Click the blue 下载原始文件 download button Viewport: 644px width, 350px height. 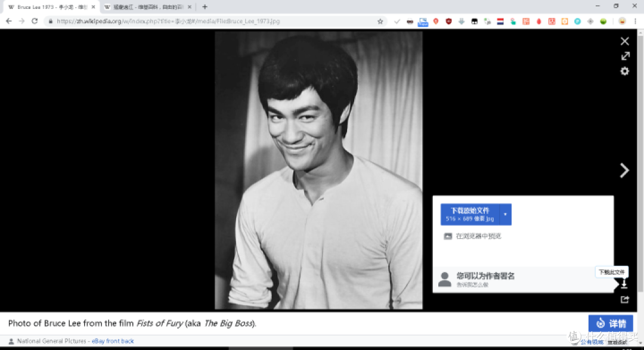point(470,215)
